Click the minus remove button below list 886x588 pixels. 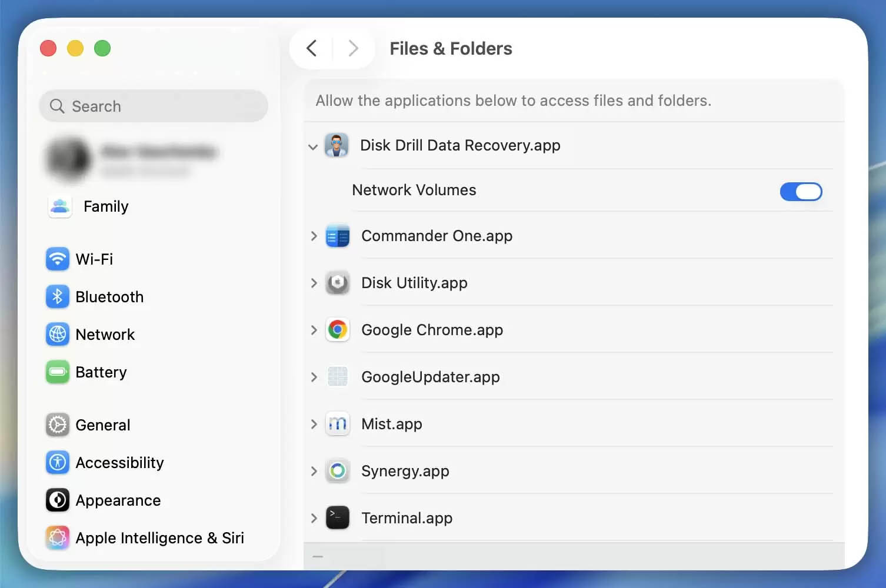click(318, 556)
